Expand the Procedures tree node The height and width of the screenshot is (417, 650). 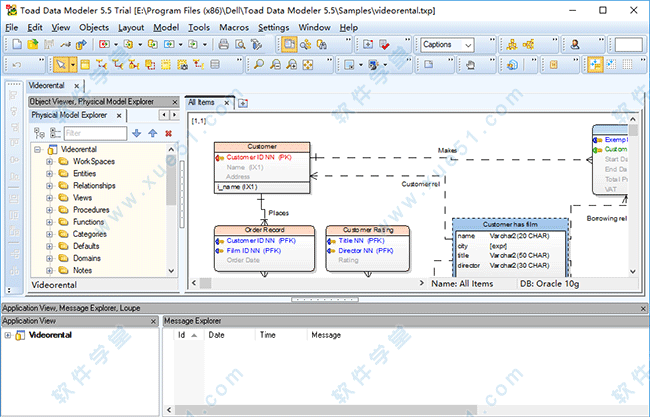[49, 210]
